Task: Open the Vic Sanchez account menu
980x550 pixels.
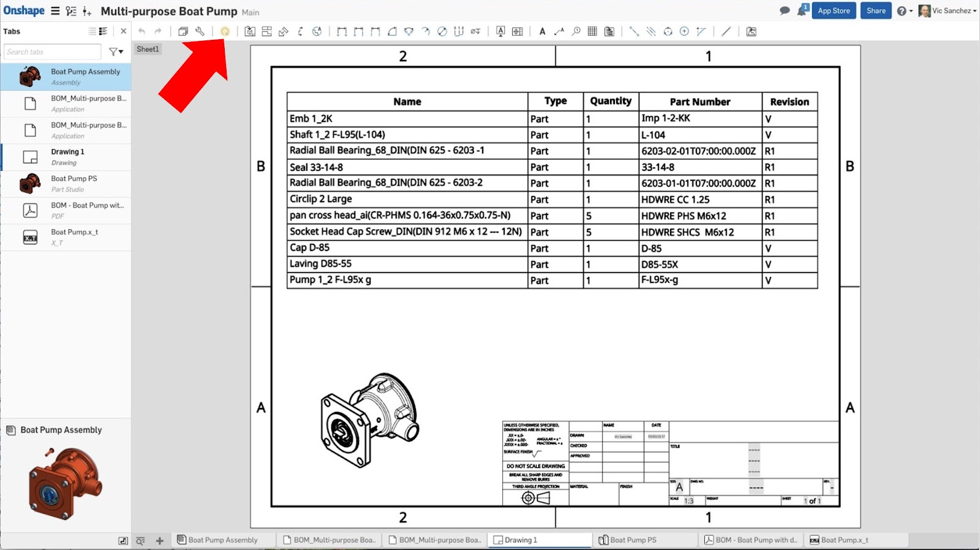Action: (x=948, y=11)
